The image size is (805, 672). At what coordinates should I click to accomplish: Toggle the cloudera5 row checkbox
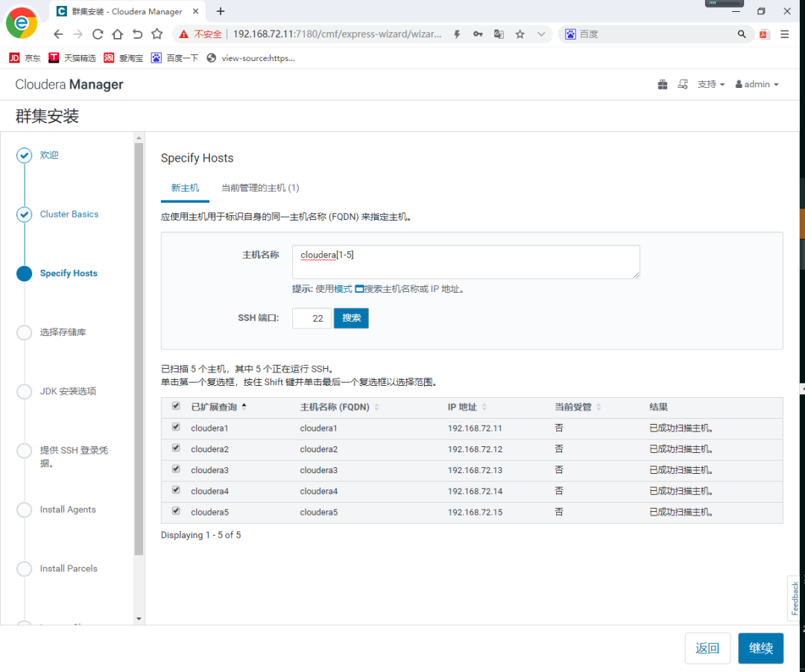pos(176,511)
